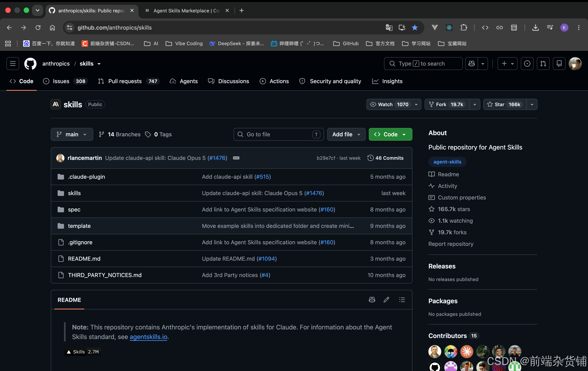Expand the Fork options arrow
This screenshot has width=588, height=371.
pyautogui.click(x=474, y=105)
